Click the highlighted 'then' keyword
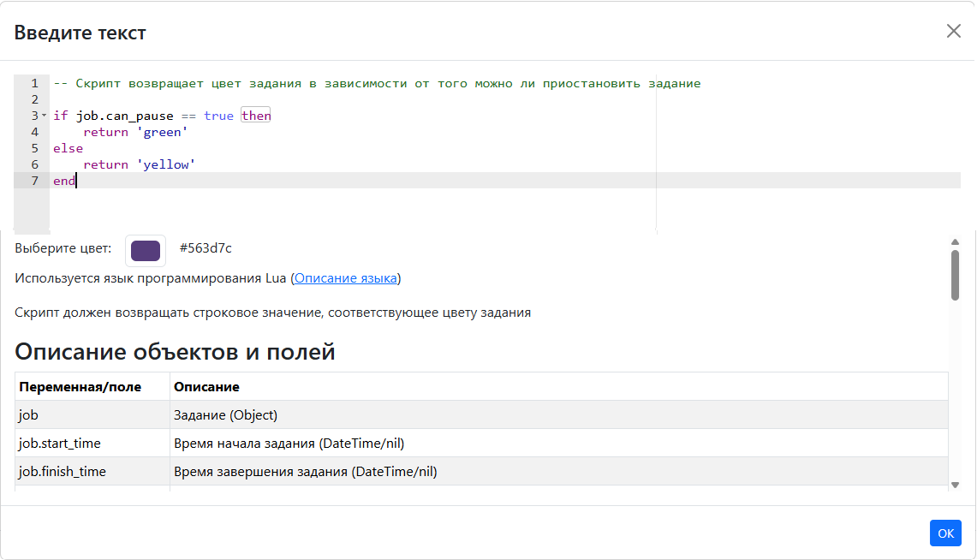Viewport: 977px width, 560px height. pyautogui.click(x=255, y=116)
